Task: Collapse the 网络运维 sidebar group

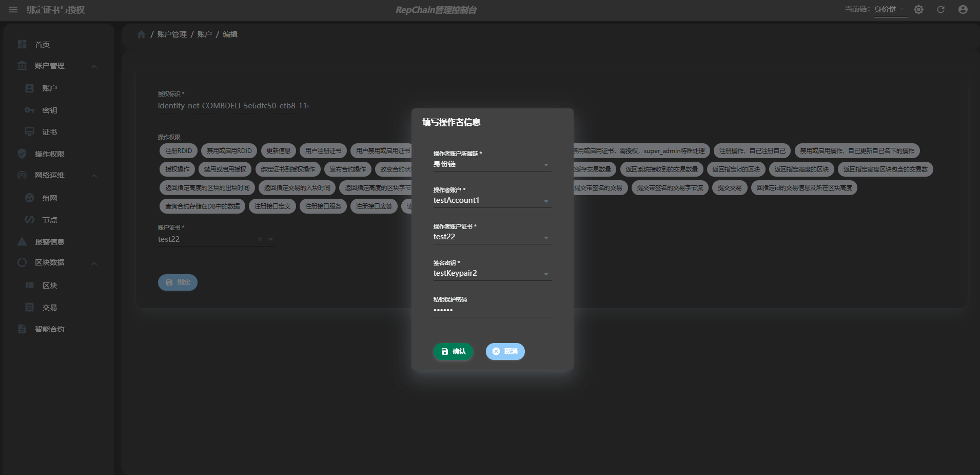Action: tap(94, 176)
